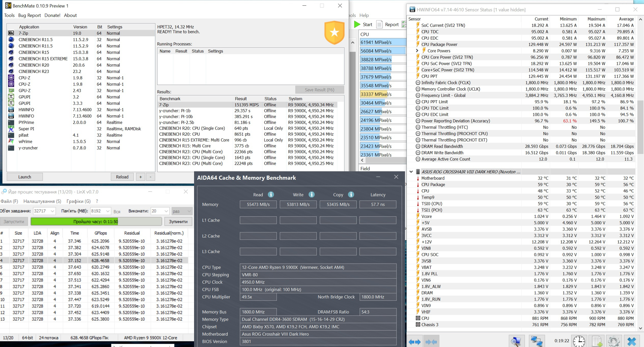Select y-cruncher: Pi-1b result row
This screenshot has height=347, width=644.
pyautogui.click(x=248, y=111)
